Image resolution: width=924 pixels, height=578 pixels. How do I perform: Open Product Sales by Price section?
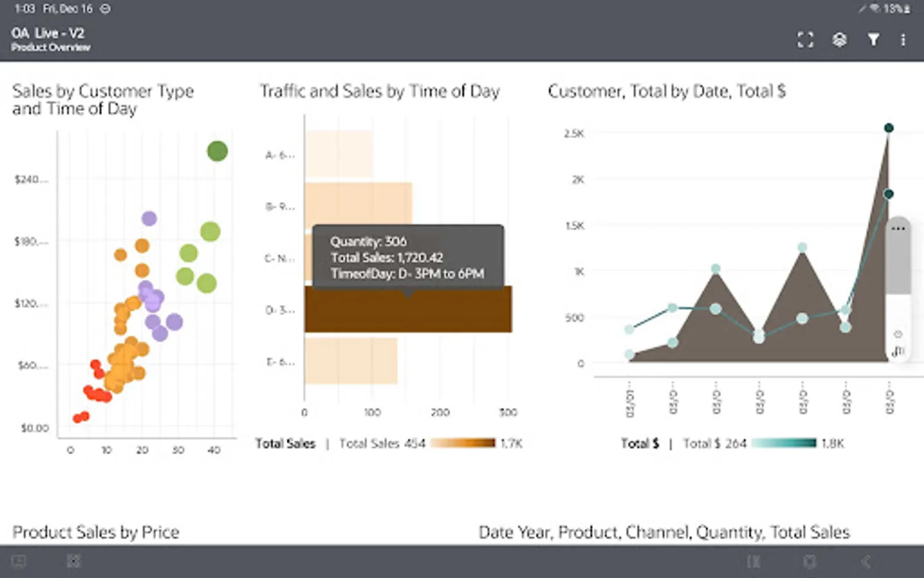(96, 532)
